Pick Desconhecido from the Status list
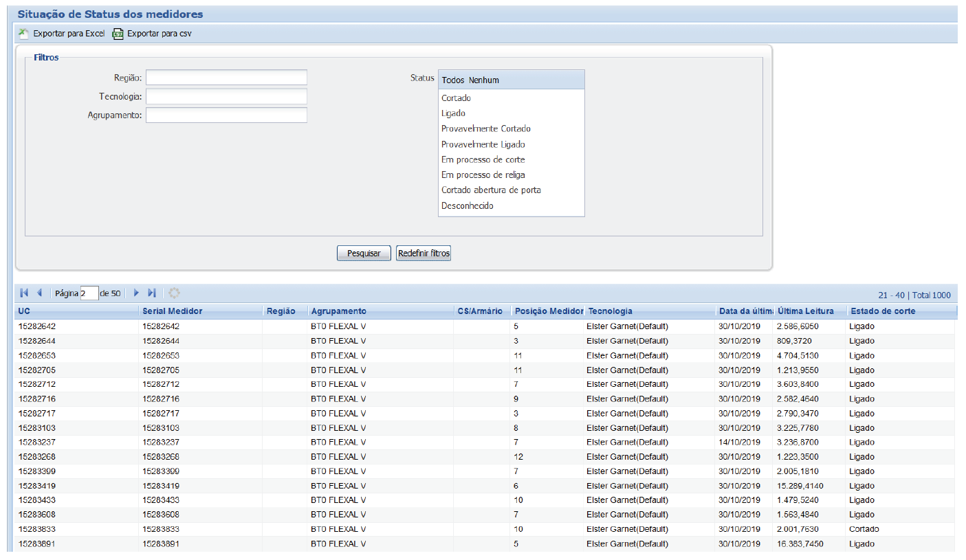The image size is (966, 560). 468,205
